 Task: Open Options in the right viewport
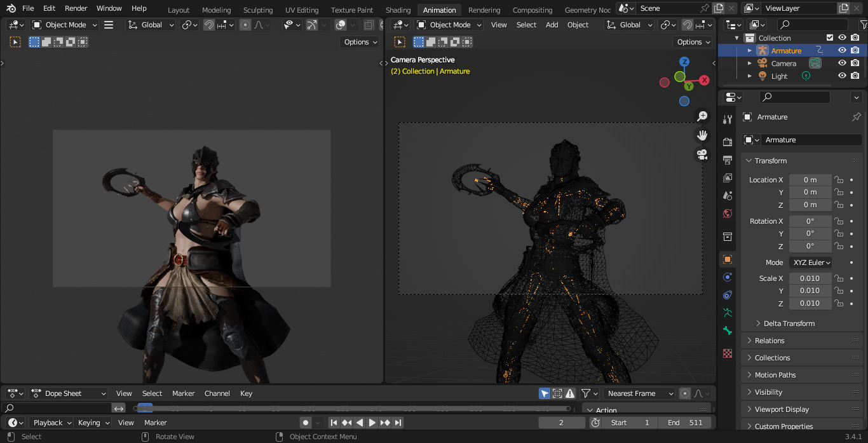(x=693, y=42)
